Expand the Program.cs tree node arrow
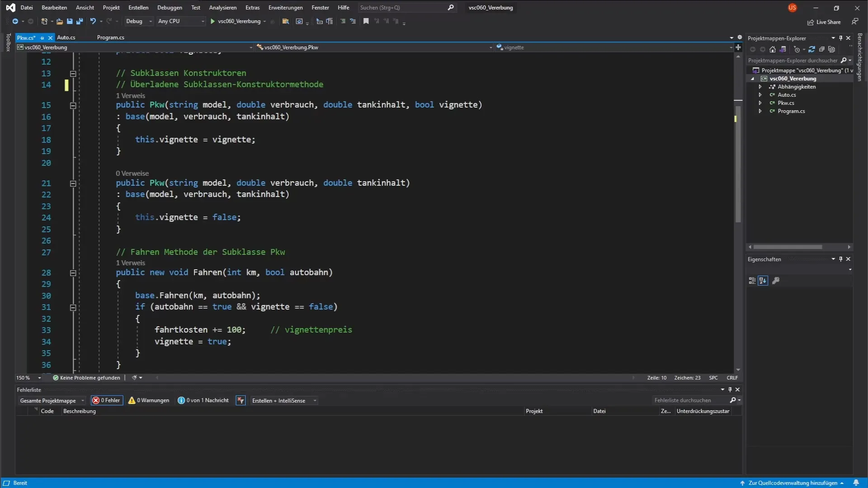 click(x=760, y=111)
